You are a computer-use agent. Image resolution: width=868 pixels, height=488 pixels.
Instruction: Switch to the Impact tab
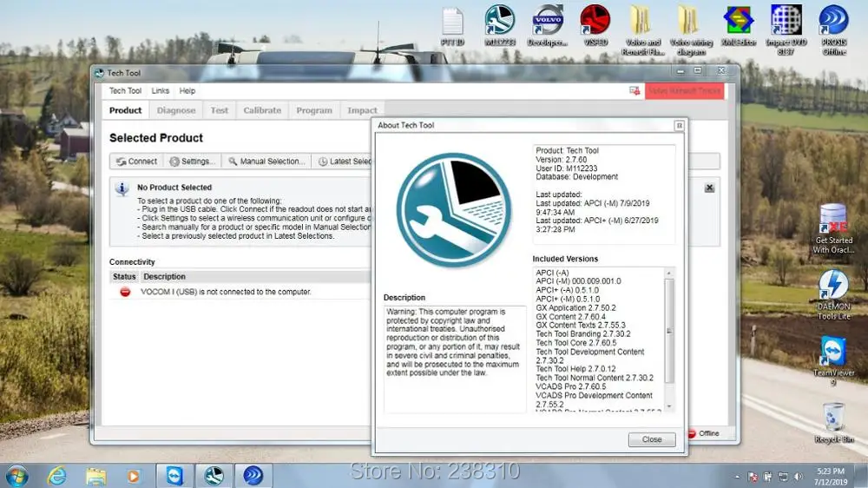362,110
